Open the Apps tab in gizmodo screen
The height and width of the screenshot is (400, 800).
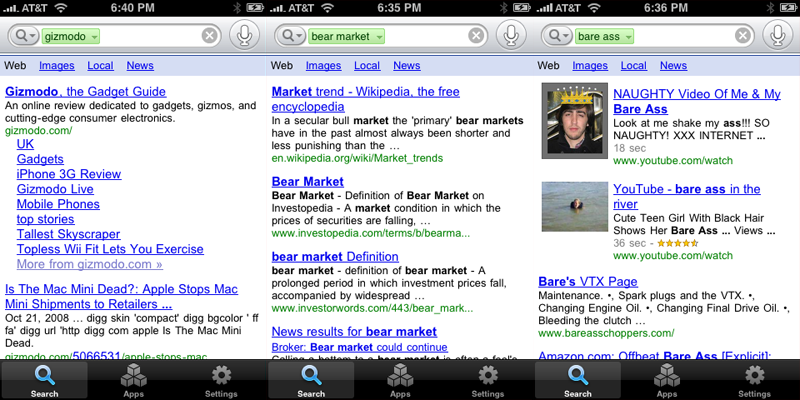point(133,381)
